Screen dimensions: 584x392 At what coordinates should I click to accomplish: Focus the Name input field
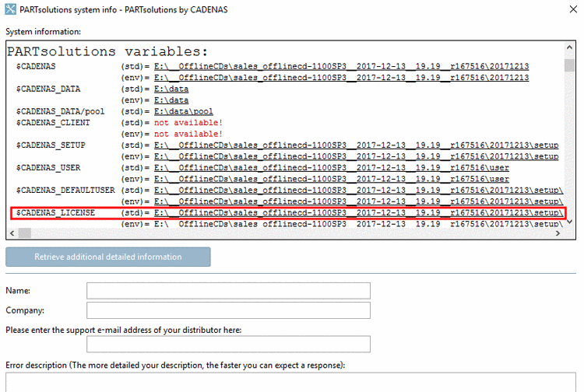pos(228,290)
